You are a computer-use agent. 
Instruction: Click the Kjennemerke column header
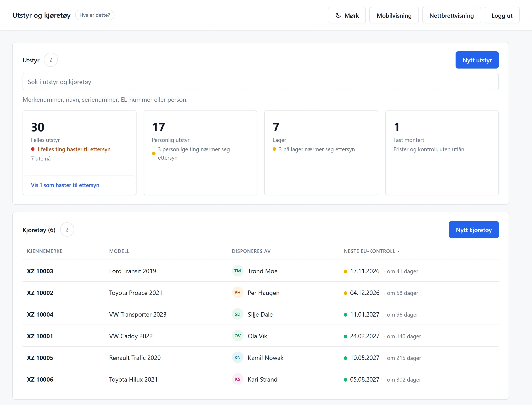click(x=45, y=251)
